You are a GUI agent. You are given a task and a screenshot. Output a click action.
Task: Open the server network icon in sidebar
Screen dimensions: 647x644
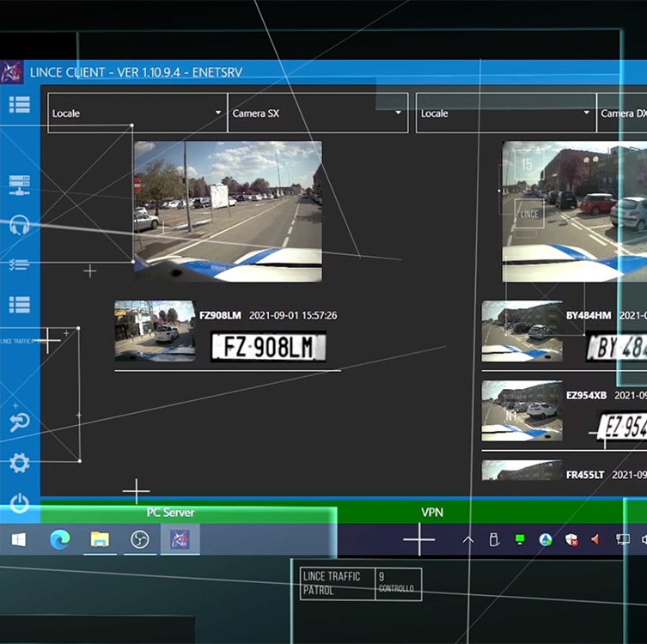[x=20, y=185]
